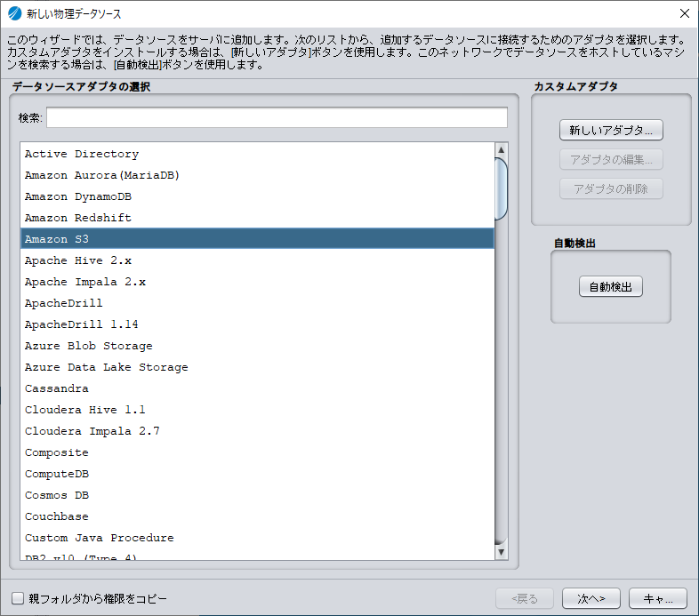This screenshot has width=699, height=616.
Task: Select the highlighted Amazon S3 row
Action: 257,239
